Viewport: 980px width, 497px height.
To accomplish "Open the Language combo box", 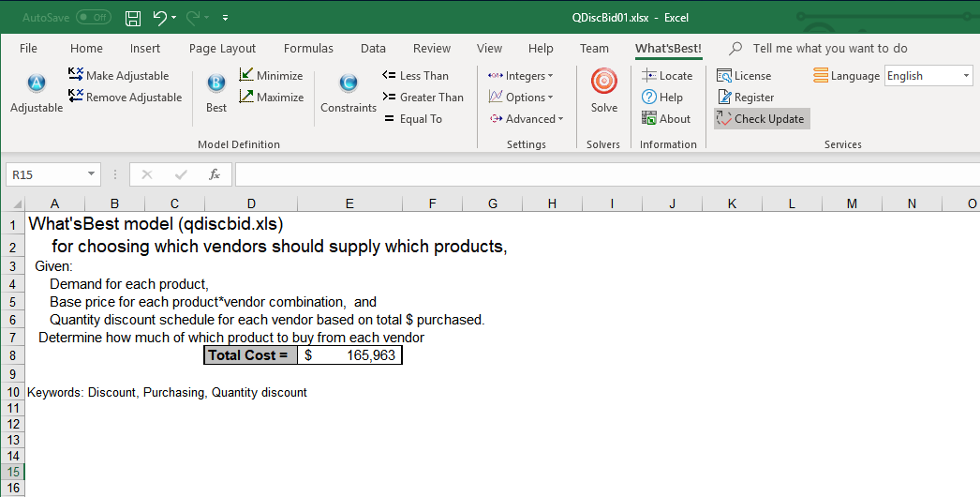I will point(928,76).
